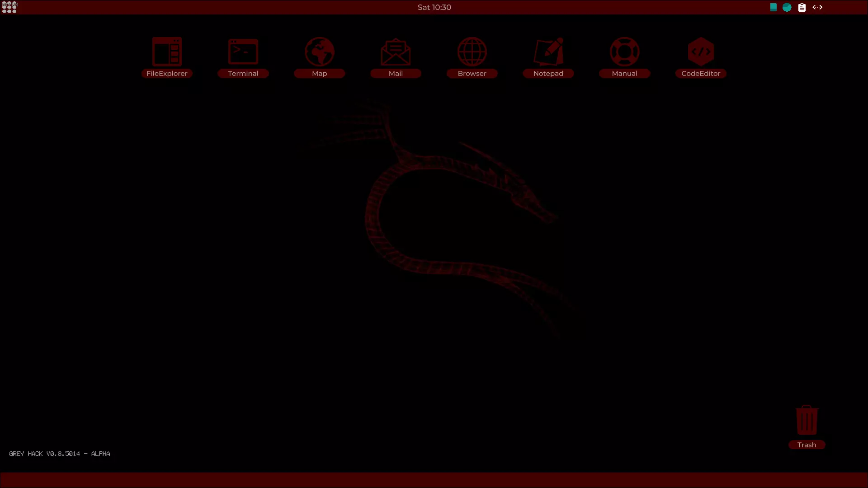Open the Notepad pencil icon
Viewport: 868px width, 488px height.
coord(548,52)
